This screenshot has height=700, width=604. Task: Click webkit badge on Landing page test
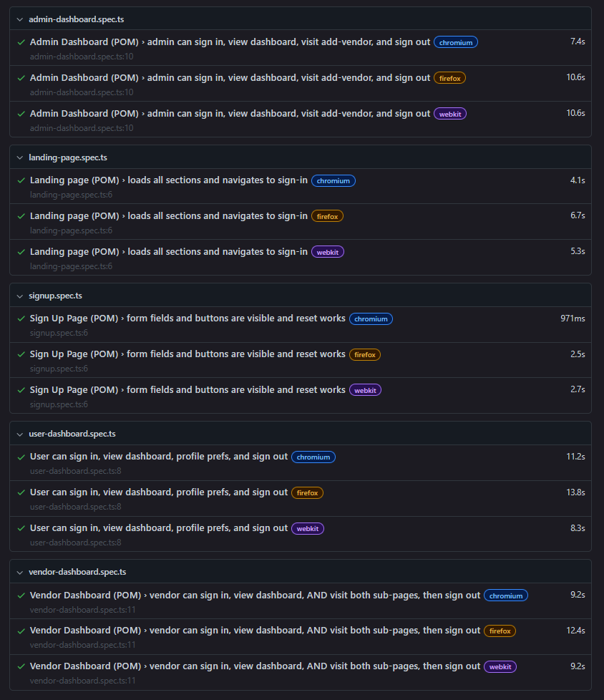pos(327,252)
